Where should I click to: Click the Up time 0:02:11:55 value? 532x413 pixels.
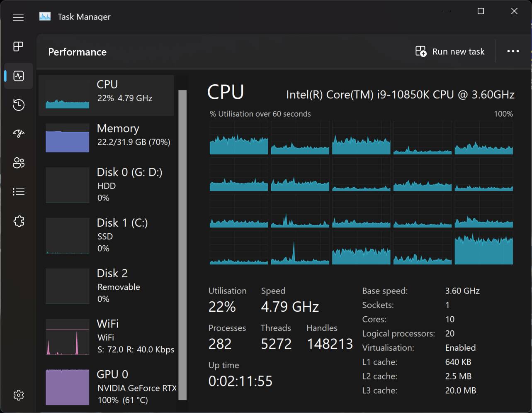click(x=240, y=381)
